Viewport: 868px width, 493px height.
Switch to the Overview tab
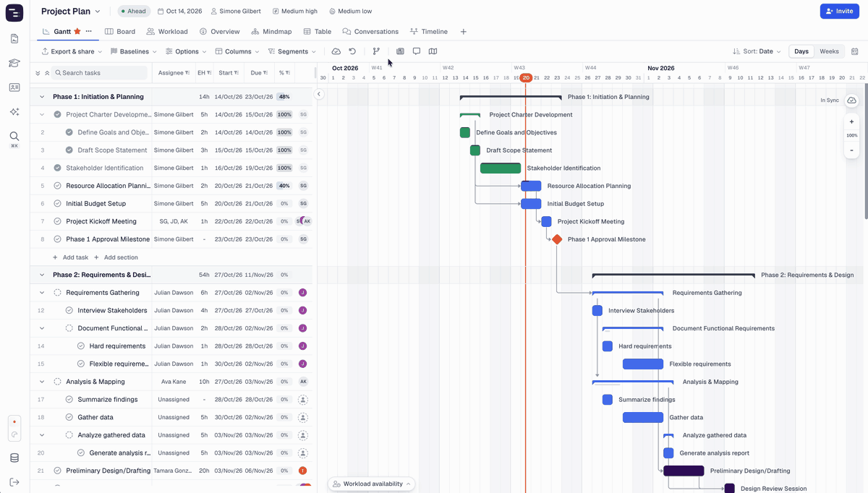(220, 32)
